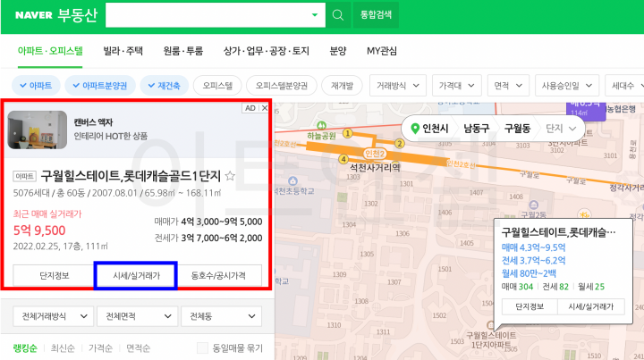644x360 pixels.
Task: Sort listings by 랭킹순
Action: point(25,348)
